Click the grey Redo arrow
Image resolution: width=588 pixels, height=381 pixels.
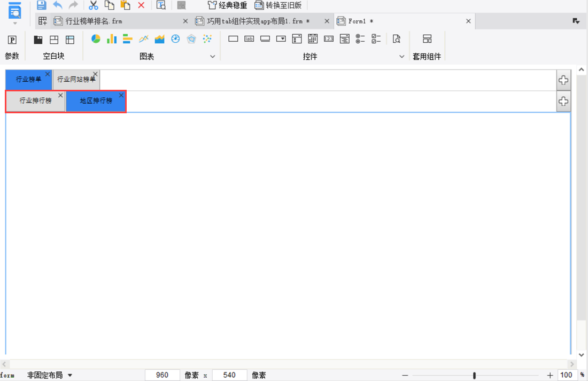point(74,5)
